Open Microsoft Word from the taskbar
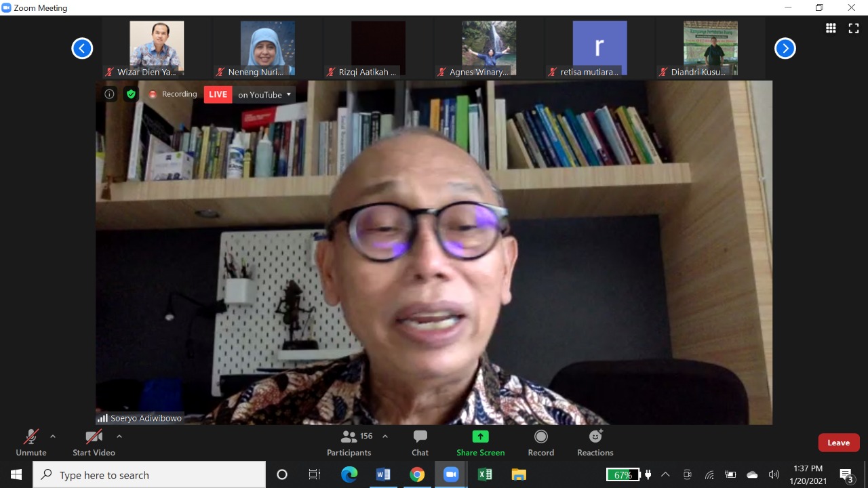 click(383, 474)
